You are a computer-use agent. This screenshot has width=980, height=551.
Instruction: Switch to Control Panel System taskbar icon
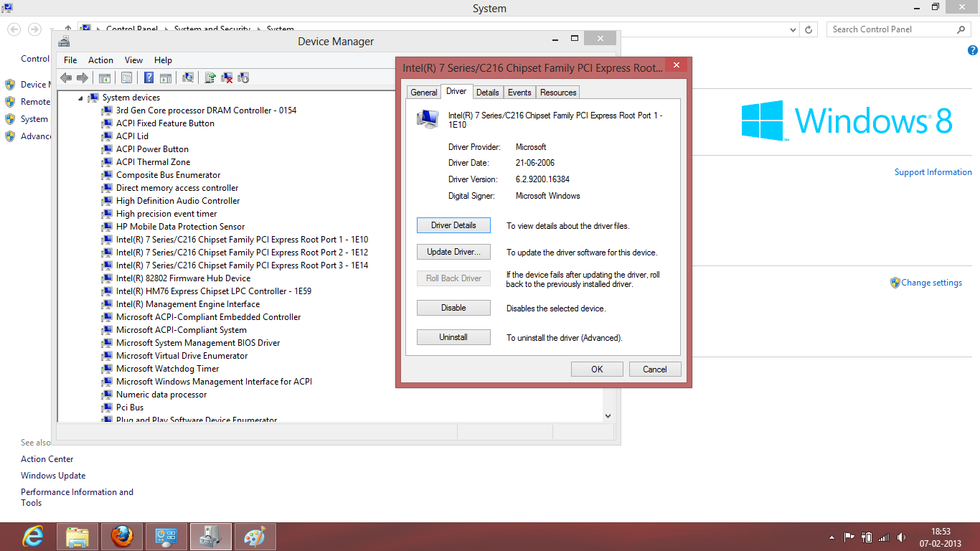coord(166,536)
